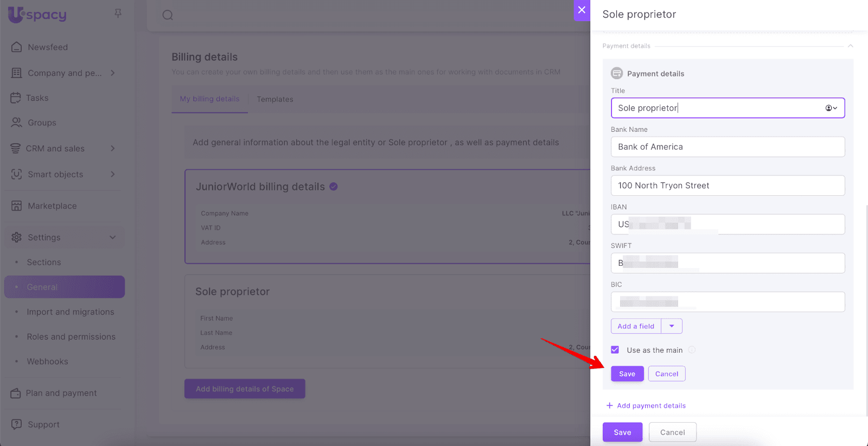Screen dimensions: 868x446
Task: Collapse the Payment details section
Action: 850,46
